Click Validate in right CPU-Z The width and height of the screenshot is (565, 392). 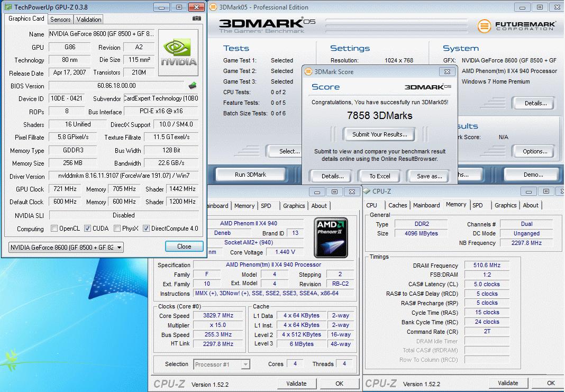[x=508, y=383]
